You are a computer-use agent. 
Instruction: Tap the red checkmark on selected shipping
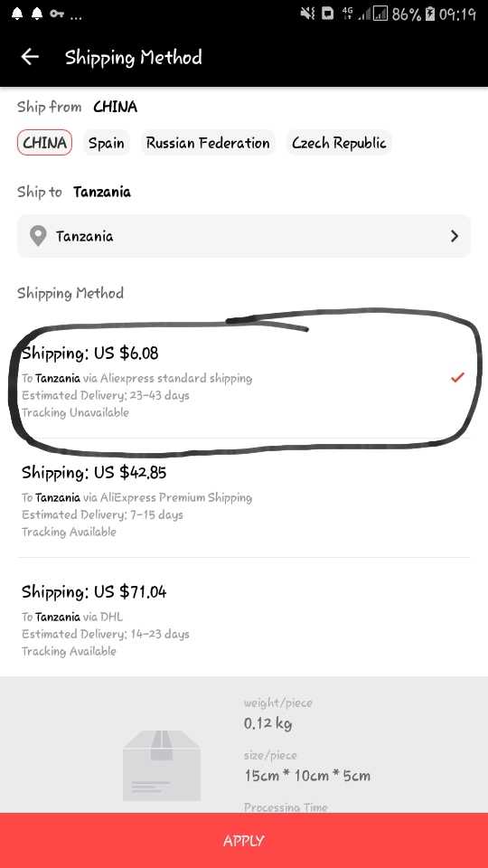[x=457, y=378]
